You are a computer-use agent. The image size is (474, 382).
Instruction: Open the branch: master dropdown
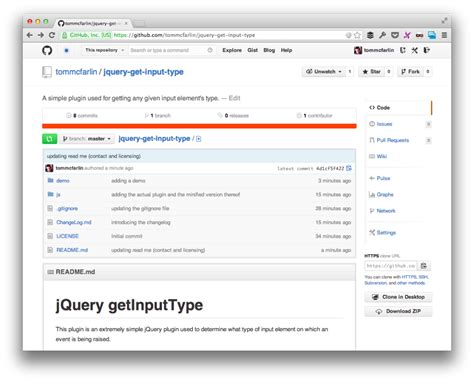87,139
